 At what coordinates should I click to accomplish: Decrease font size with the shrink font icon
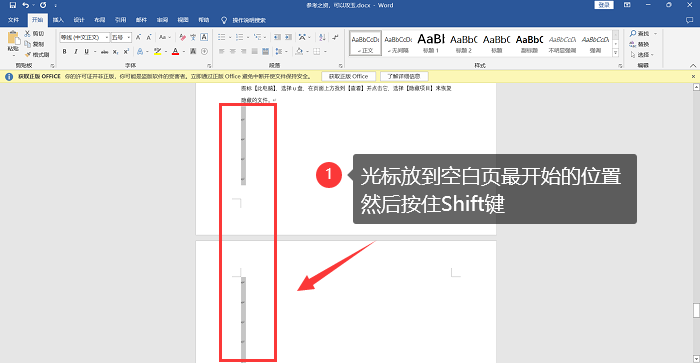[149, 38]
